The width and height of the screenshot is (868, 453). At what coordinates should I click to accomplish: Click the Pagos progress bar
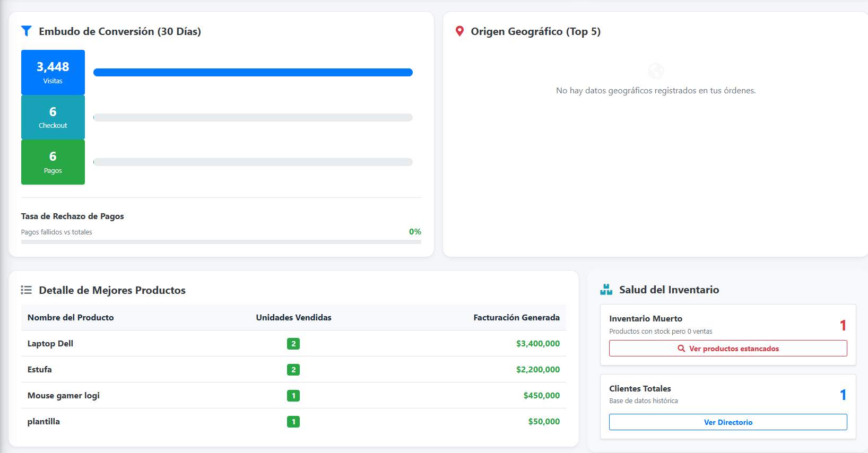pyautogui.click(x=253, y=162)
